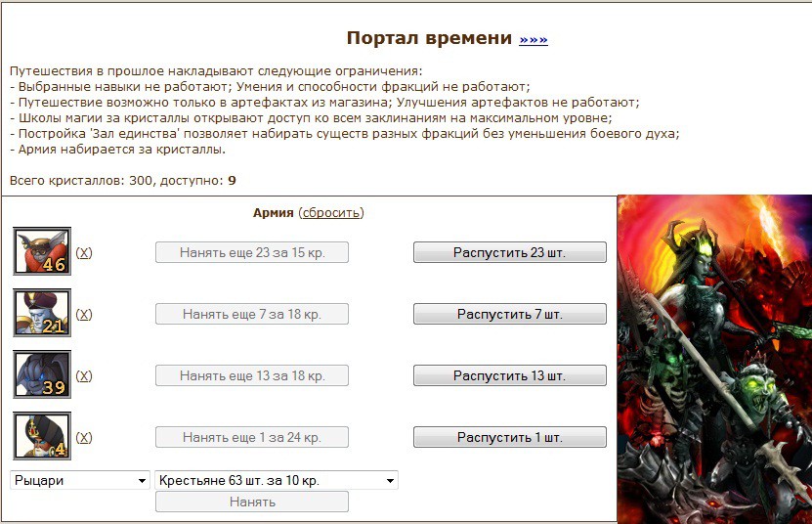Dismiss 13 units with 'Распустить 13 шт.'
Image resolution: width=812 pixels, height=524 pixels.
pyautogui.click(x=509, y=375)
